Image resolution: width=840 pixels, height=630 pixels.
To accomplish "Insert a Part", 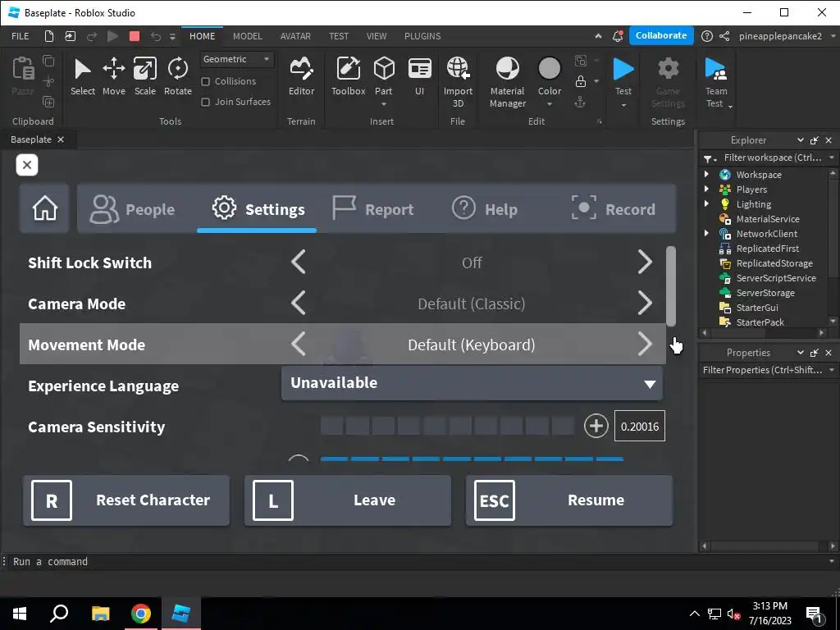I will pos(384,76).
